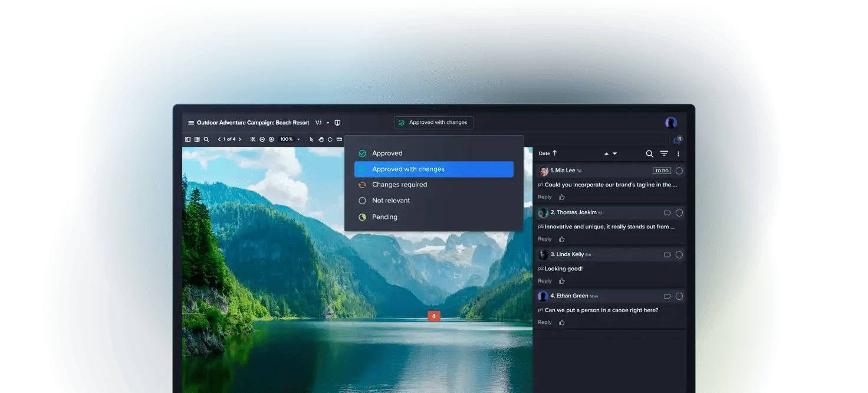Viewport: 868px width, 393px height.
Task: Like Linda Kelly's comment with thumbs up
Action: pos(561,280)
